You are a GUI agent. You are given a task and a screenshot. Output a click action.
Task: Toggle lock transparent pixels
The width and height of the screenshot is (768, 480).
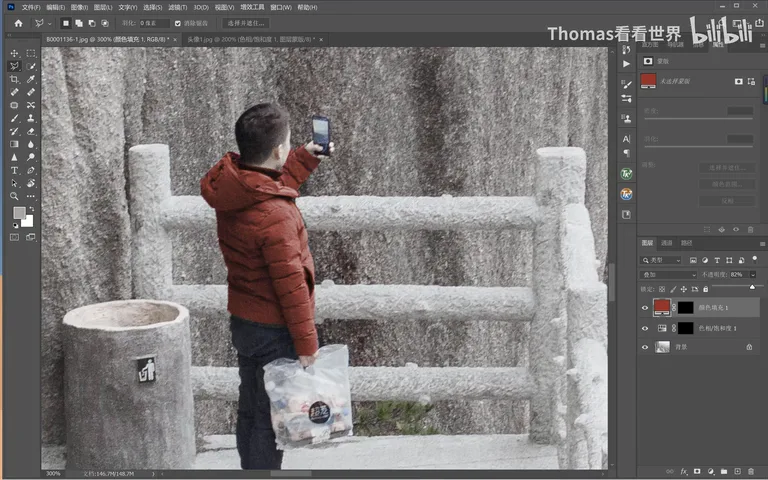(x=662, y=289)
